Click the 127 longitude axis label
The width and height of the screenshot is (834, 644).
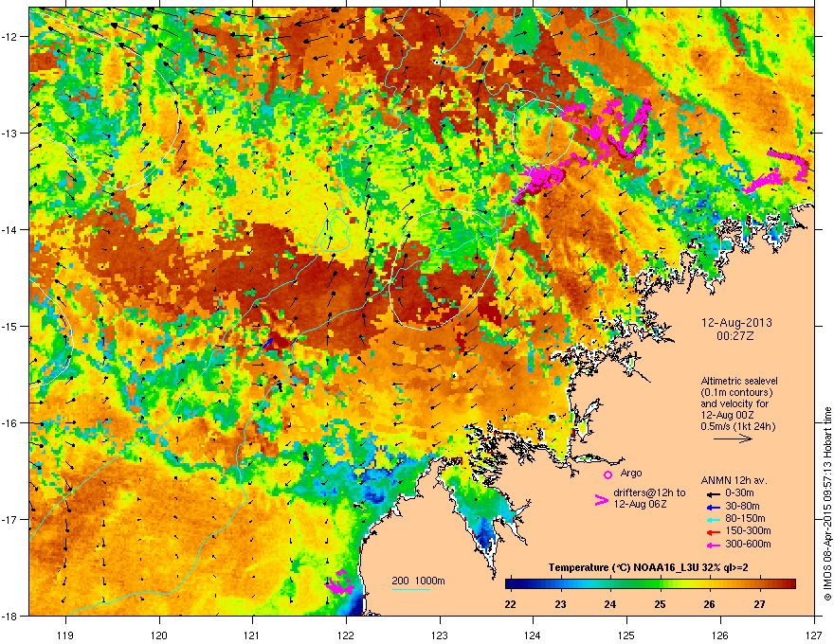[x=814, y=635]
